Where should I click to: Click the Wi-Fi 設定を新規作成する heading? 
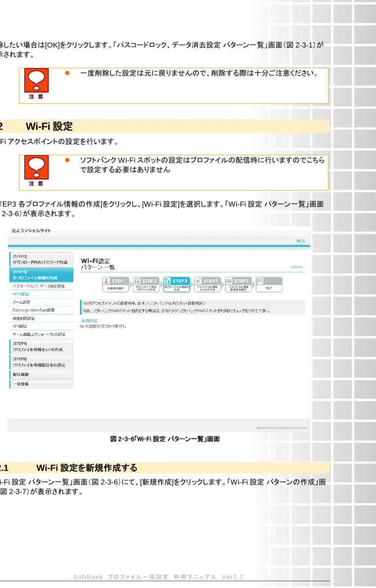click(x=87, y=468)
